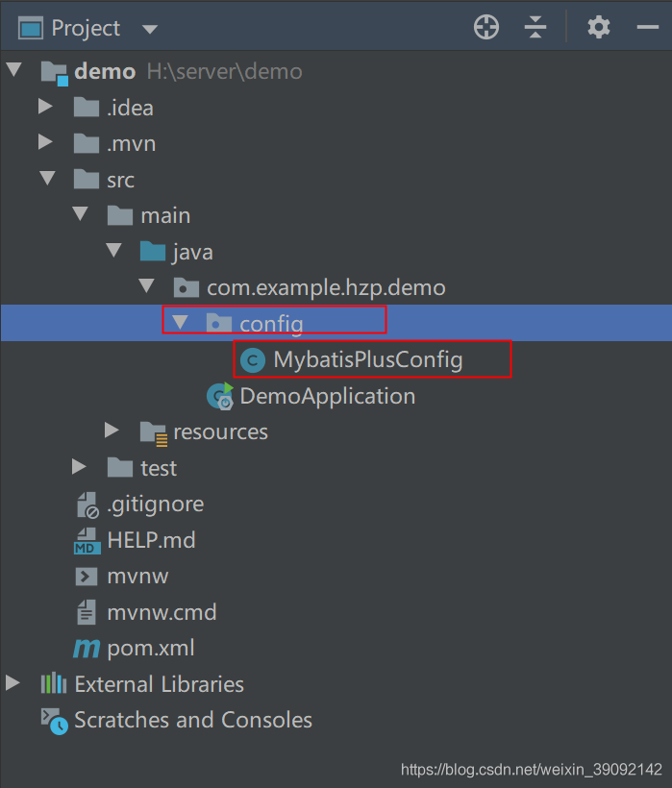672x788 pixels.
Task: Expand the External Libraries arrow
Action: pos(12,682)
